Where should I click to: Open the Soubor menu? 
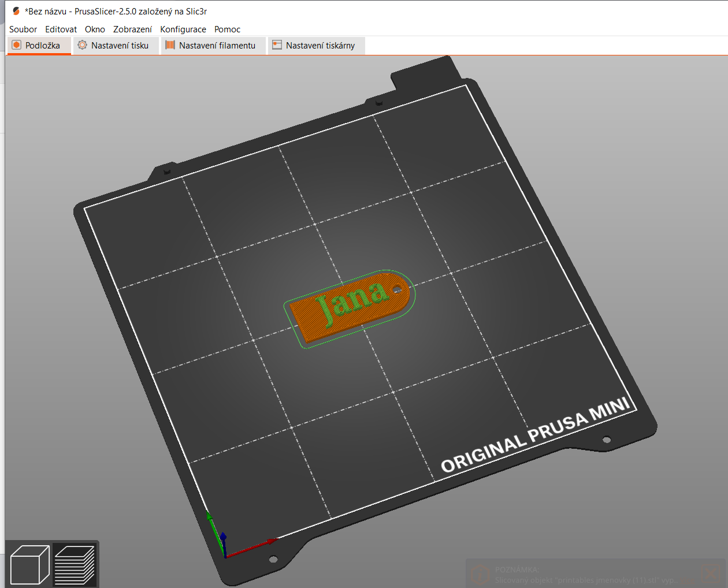[23, 29]
